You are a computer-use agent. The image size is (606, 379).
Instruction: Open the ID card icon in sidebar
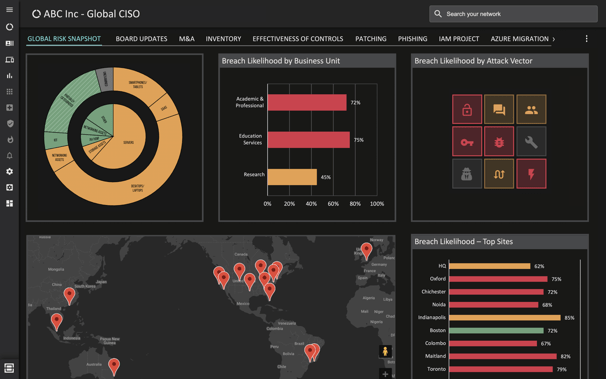click(x=9, y=43)
